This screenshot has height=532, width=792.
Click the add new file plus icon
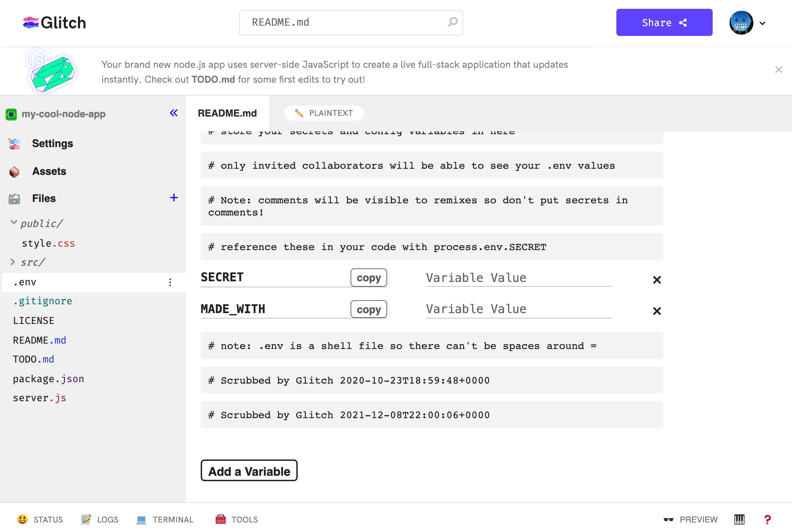pyautogui.click(x=174, y=198)
